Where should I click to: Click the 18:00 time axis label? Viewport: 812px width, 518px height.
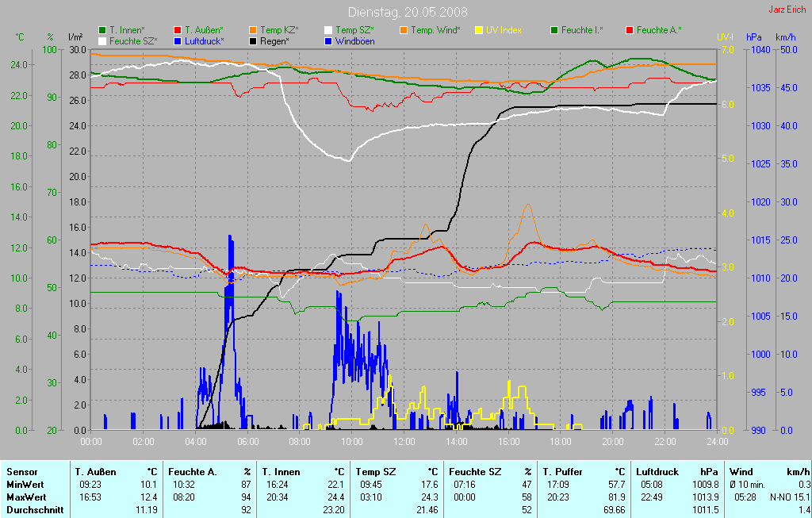[x=561, y=442]
